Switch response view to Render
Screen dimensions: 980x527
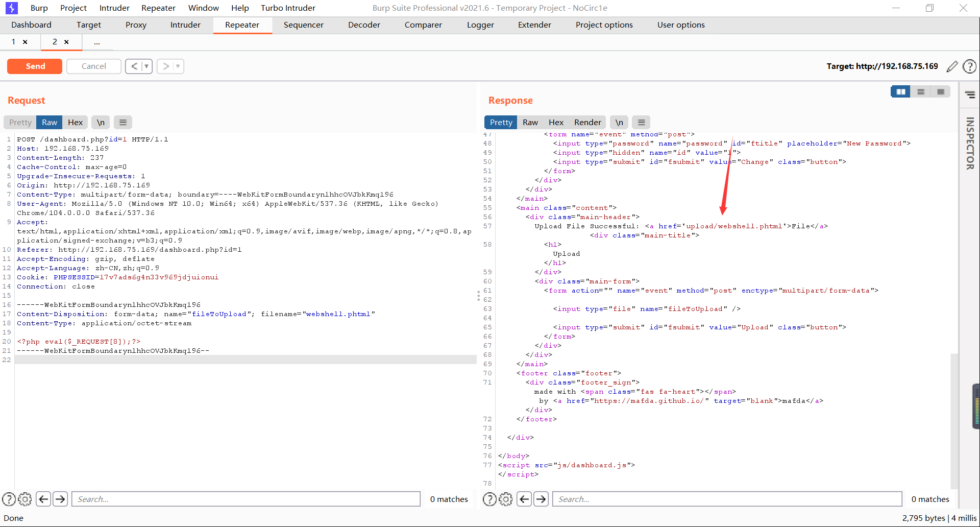click(x=587, y=123)
